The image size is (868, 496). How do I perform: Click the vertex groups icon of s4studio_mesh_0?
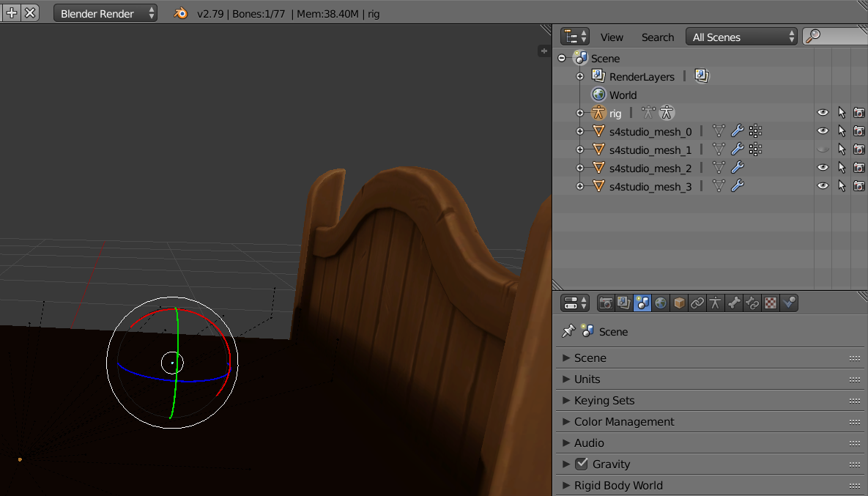click(756, 131)
